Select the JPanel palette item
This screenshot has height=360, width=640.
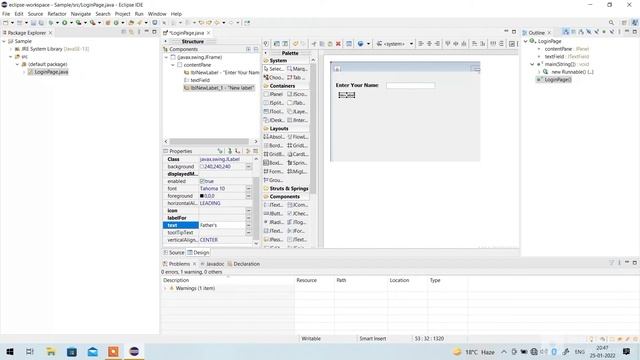(x=274, y=94)
